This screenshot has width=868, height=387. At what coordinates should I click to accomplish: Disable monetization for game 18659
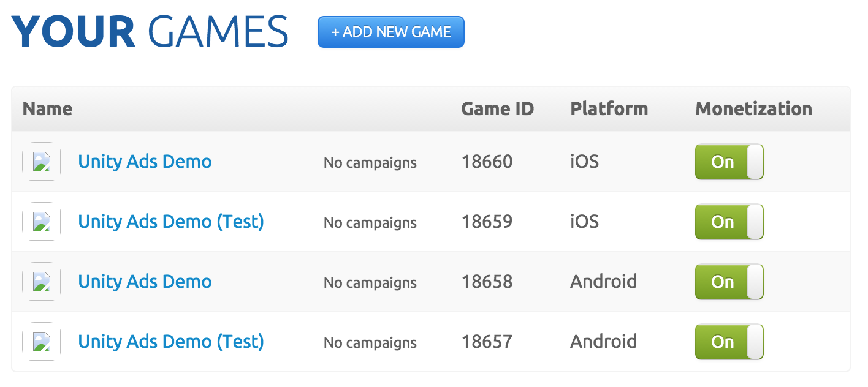pos(729,222)
